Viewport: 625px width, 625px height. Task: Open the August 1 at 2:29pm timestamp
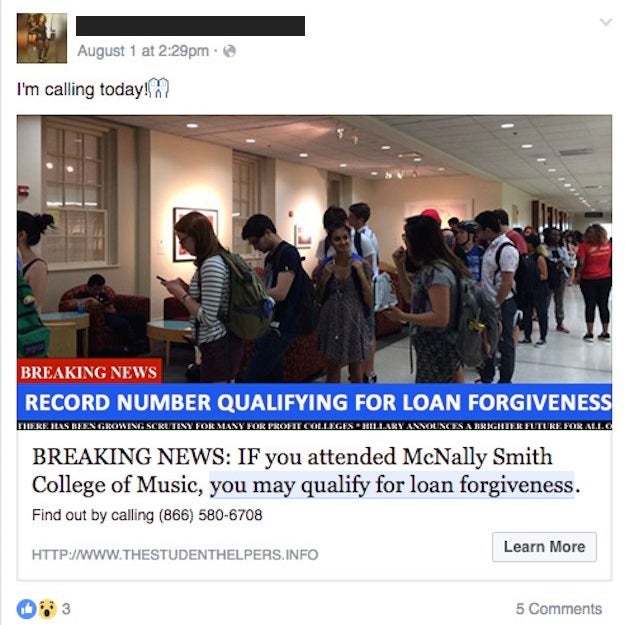[x=143, y=51]
